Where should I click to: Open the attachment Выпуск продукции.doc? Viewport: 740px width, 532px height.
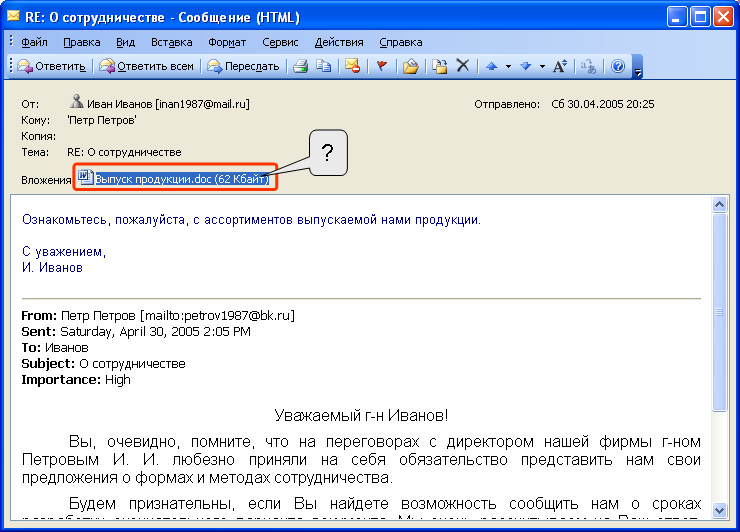[182, 178]
